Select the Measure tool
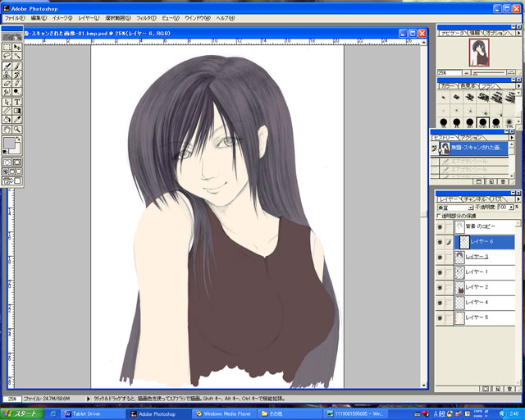This screenshot has width=525, height=420. click(x=7, y=111)
